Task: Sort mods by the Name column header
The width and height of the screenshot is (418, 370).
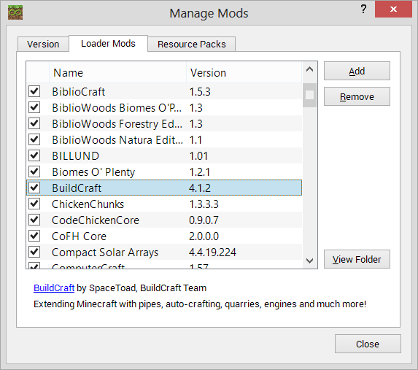Action: click(x=118, y=73)
